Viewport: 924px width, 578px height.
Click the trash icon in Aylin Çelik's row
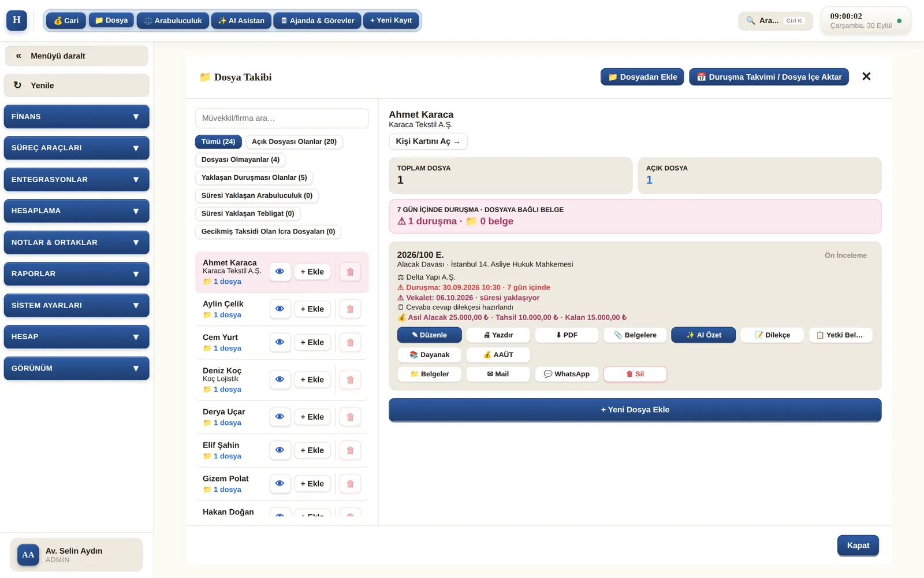350,309
